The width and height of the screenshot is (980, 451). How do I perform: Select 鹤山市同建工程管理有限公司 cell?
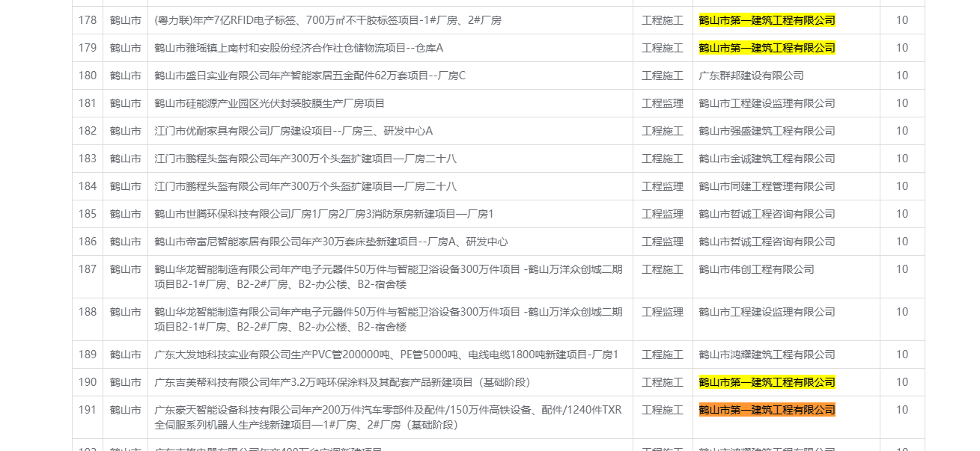[x=767, y=186]
